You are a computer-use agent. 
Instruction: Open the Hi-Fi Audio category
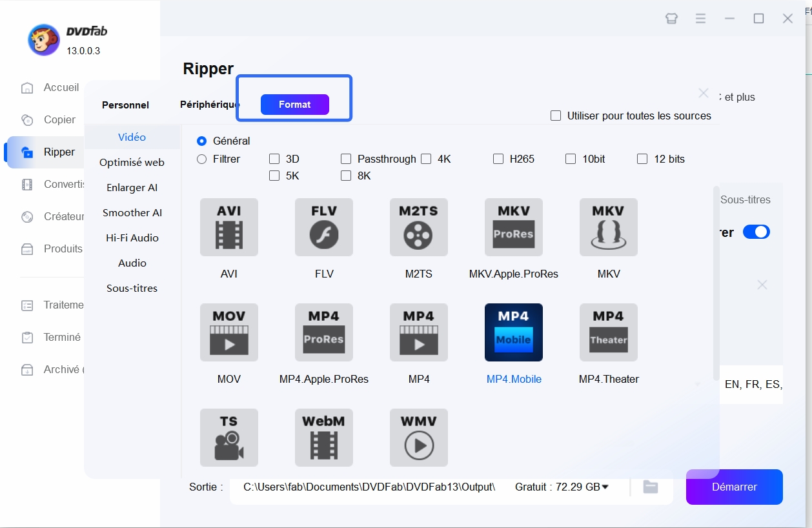132,238
